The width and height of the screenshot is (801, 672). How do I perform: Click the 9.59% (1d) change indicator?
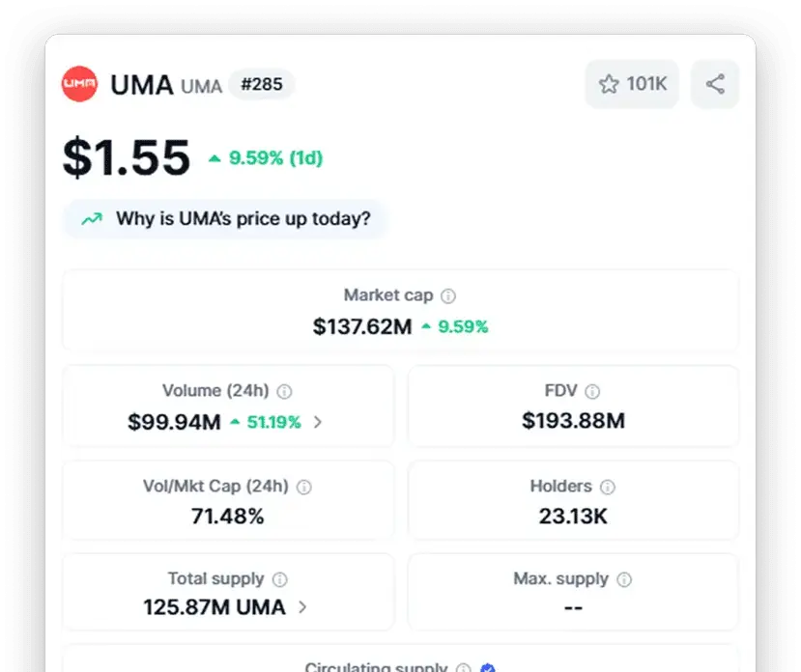click(x=266, y=157)
